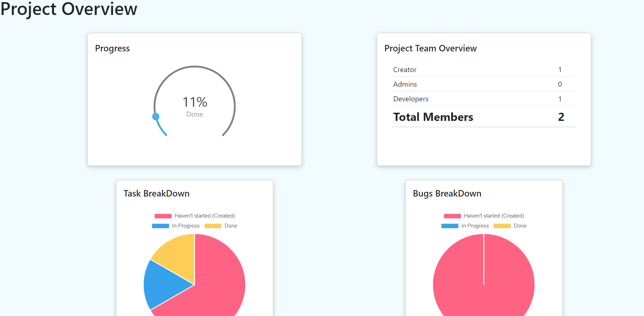Click the Bugs BreakDown card title

coord(447,194)
